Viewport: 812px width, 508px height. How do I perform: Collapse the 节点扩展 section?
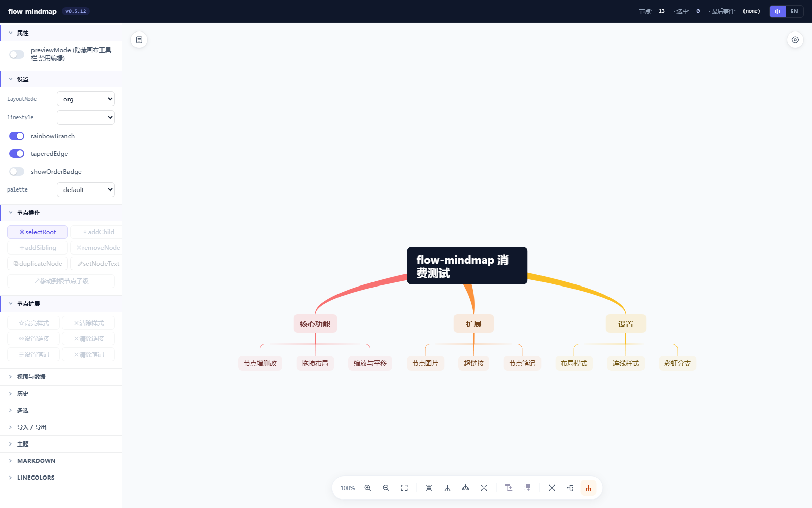tap(61, 304)
